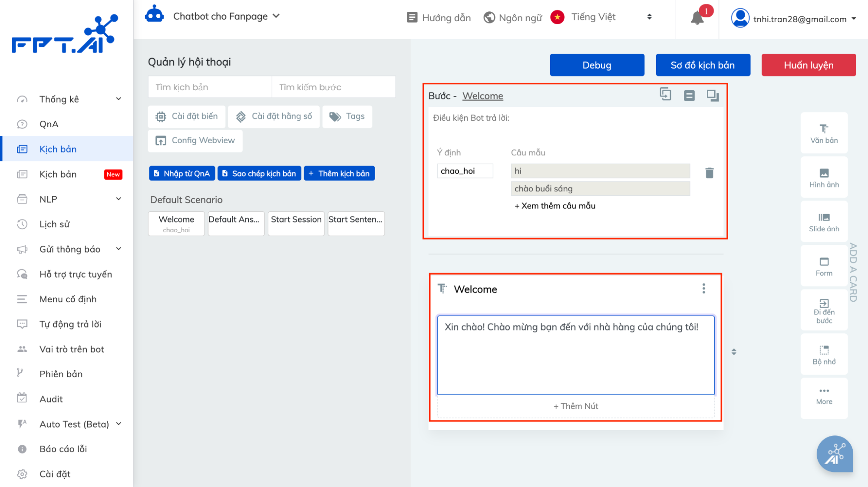Open the Chatbot cho Fanpage dropdown
868x487 pixels.
point(226,16)
